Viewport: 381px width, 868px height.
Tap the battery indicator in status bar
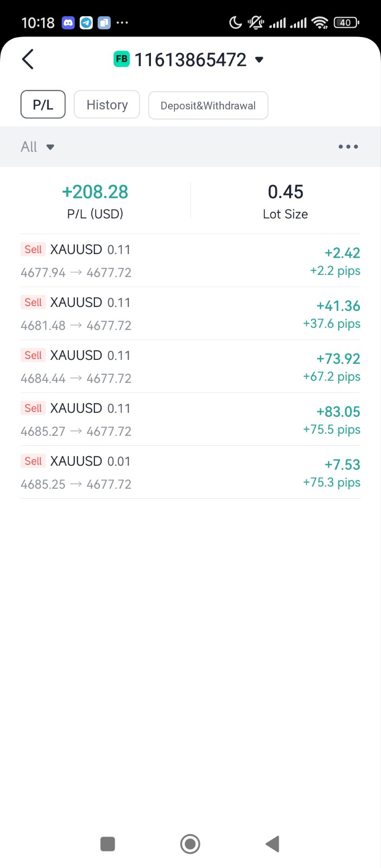point(346,23)
